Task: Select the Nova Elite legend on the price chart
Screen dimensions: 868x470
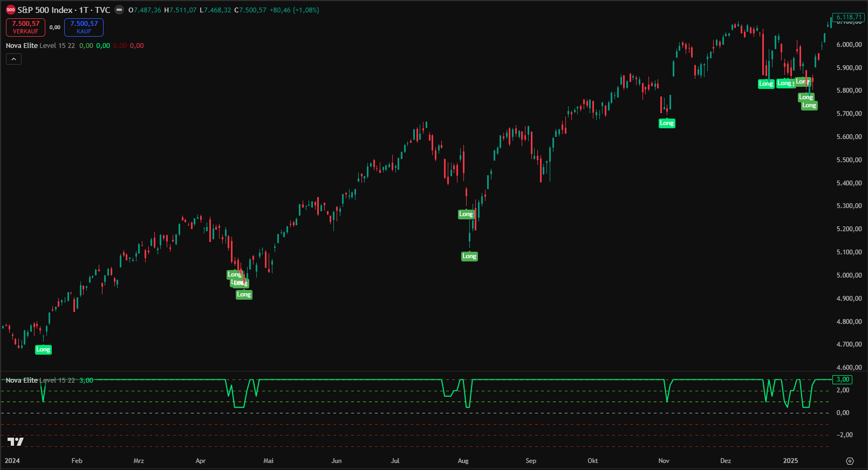Action: (x=22, y=46)
